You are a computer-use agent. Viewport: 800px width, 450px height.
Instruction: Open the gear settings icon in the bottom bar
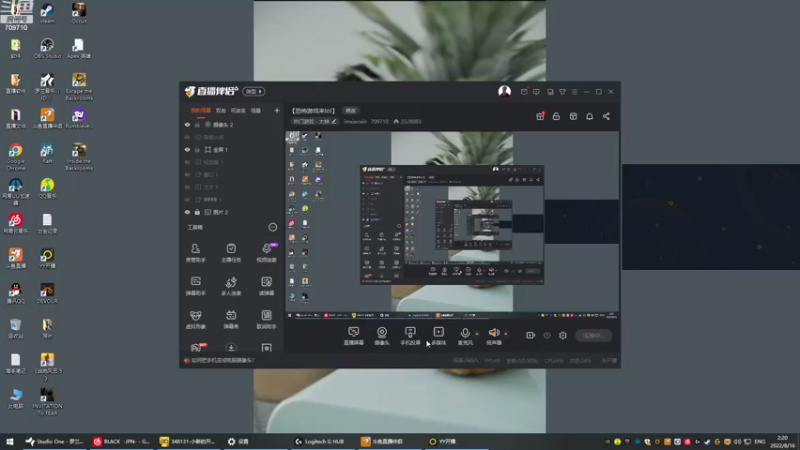(563, 335)
